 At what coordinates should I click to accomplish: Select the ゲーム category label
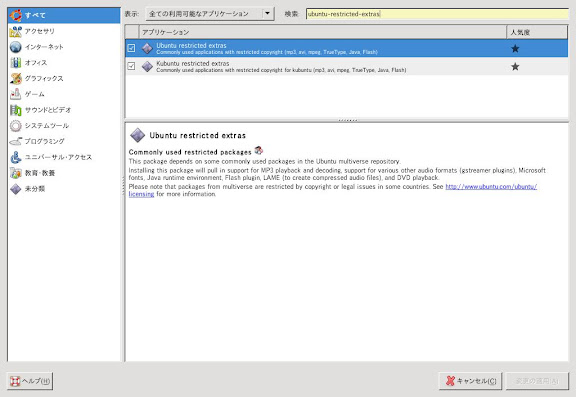coord(35,94)
